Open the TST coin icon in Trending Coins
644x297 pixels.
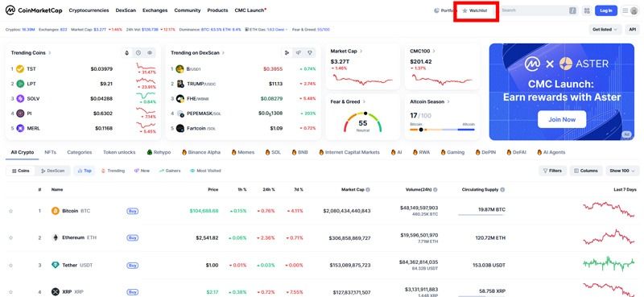pos(20,69)
